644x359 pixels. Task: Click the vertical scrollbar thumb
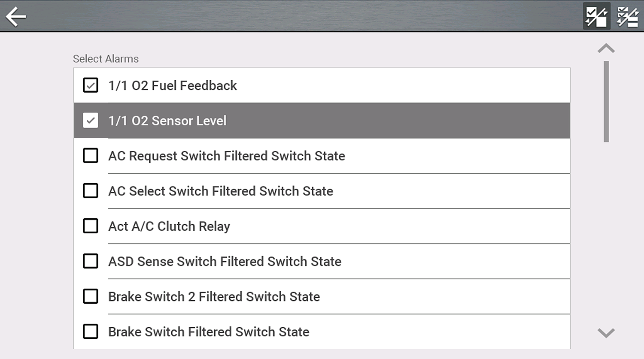pyautogui.click(x=606, y=102)
